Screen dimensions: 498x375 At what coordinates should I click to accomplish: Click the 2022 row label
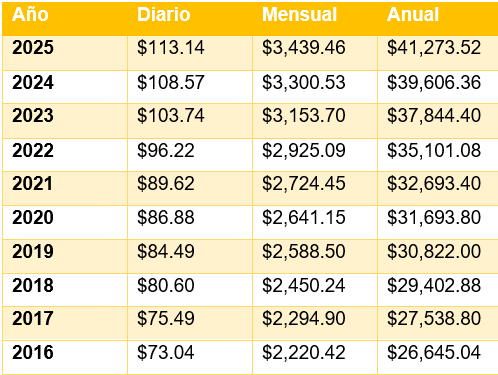click(33, 151)
